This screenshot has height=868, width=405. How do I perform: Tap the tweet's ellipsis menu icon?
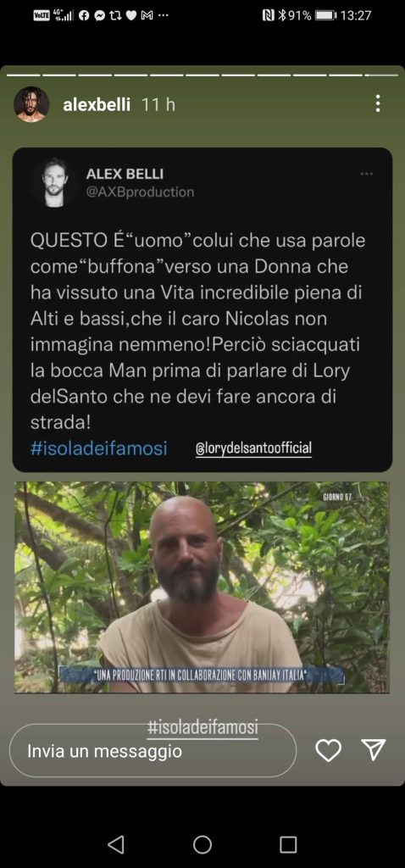tap(366, 174)
